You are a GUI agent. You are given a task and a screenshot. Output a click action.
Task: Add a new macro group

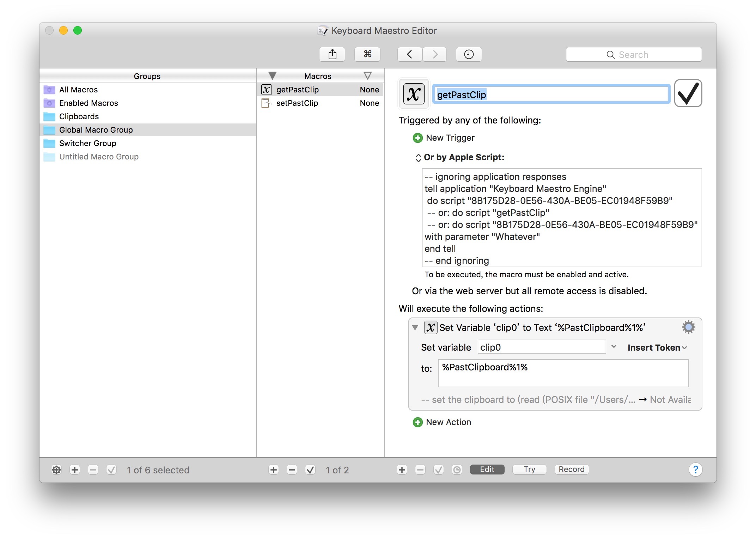tap(75, 470)
